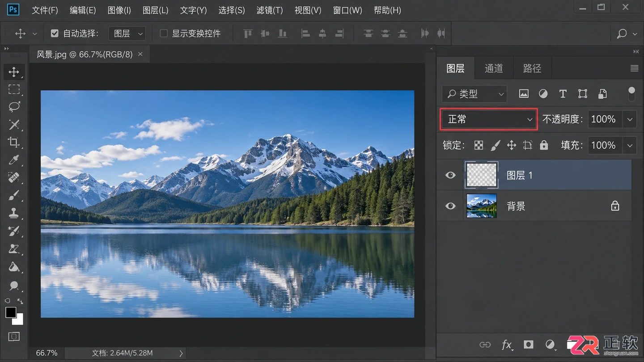Viewport: 644px width, 362px height.
Task: Filter layers by type T icon
Action: click(563, 94)
